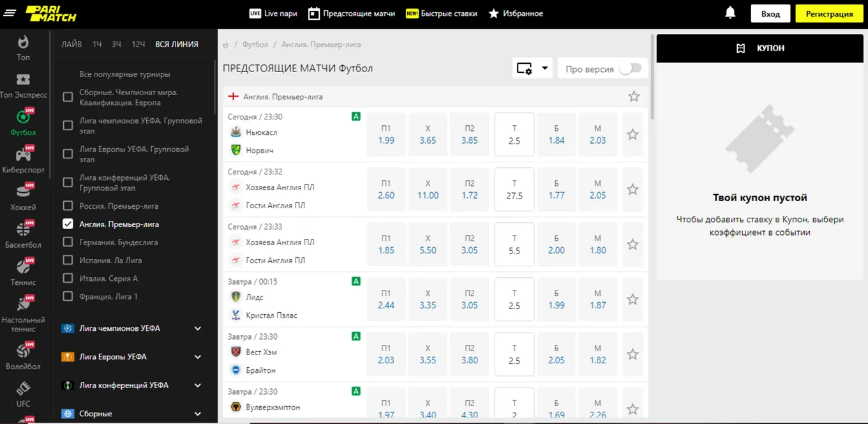Image resolution: width=868 pixels, height=424 pixels.
Task: Select Волейбол icon in sidebar
Action: coord(23,351)
